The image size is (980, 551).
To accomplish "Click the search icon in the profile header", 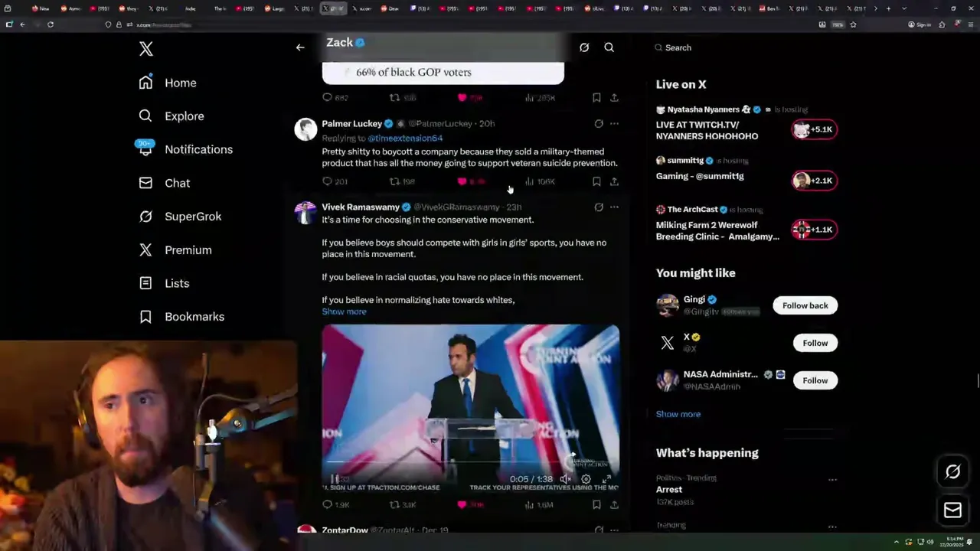I will tap(609, 47).
